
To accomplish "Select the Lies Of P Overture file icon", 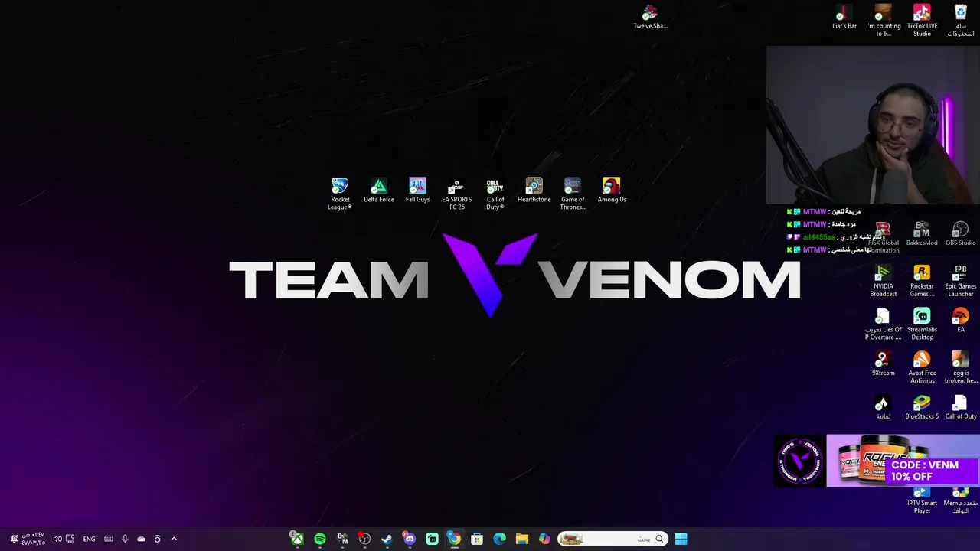I will point(883,324).
